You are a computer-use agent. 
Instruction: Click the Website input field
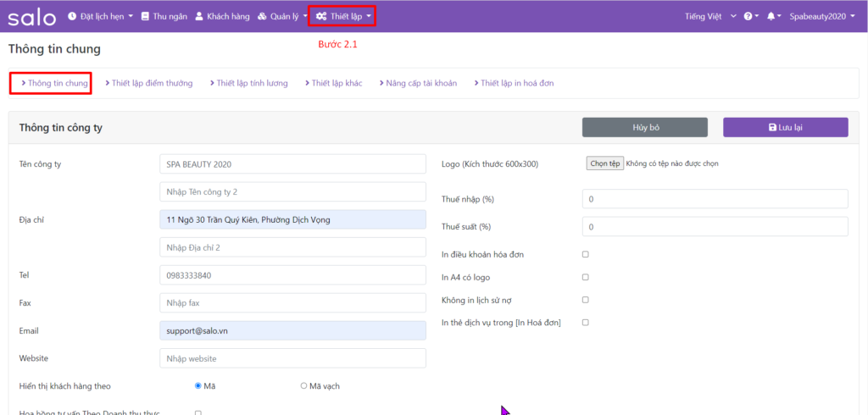(x=292, y=359)
